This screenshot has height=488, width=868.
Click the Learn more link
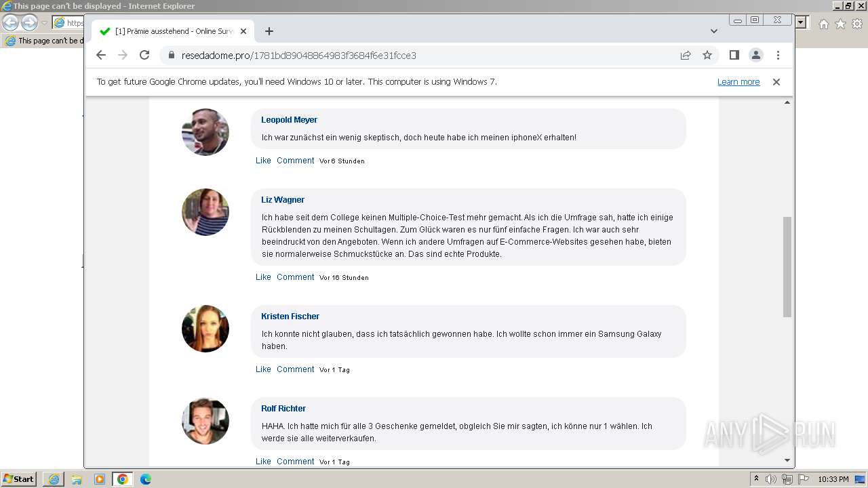738,82
